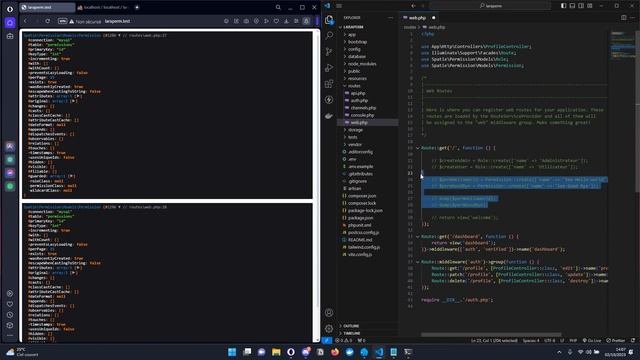640x360 pixels.
Task: Open the Extensions view in VS Code
Action: tap(329, 84)
